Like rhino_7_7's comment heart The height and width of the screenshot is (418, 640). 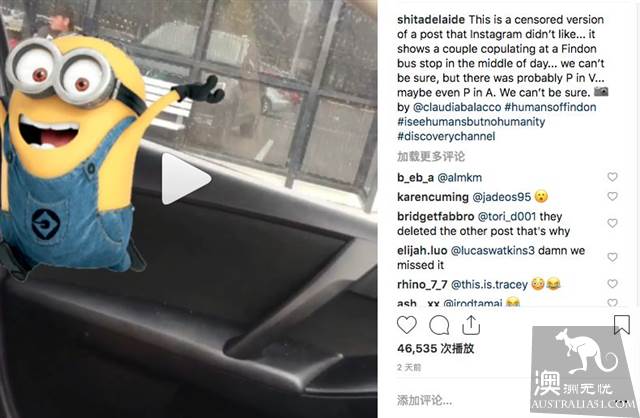(612, 284)
